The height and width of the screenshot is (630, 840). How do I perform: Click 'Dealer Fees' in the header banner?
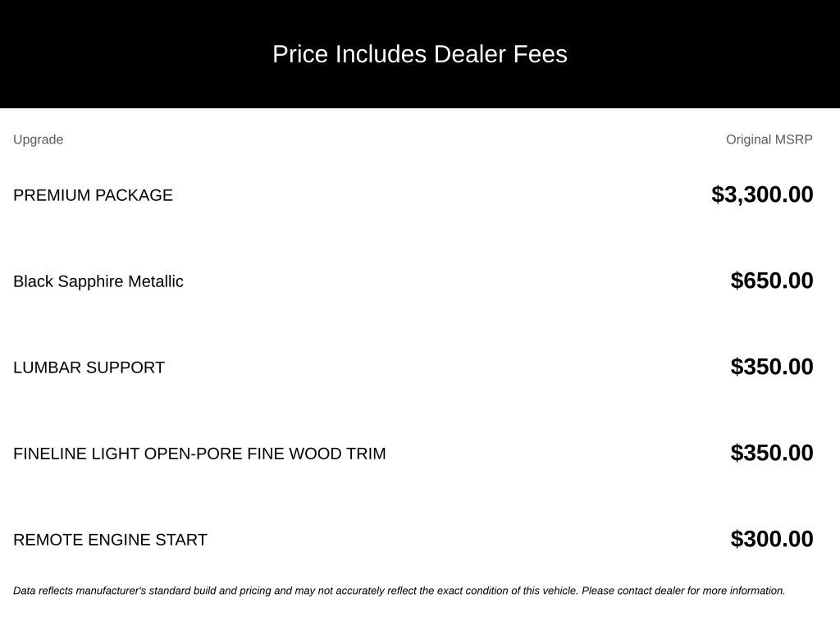pos(500,54)
